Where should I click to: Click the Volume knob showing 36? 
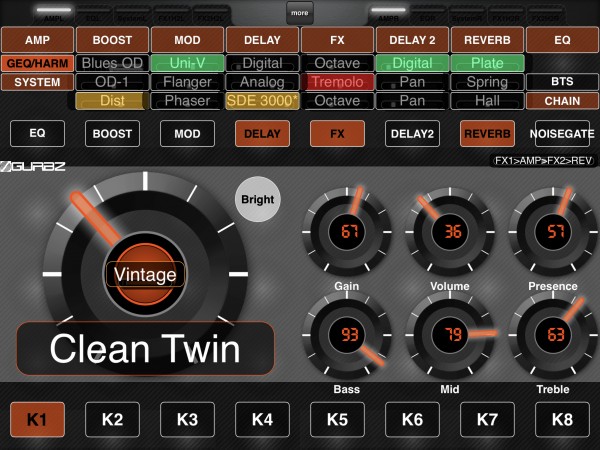pyautogui.click(x=450, y=232)
